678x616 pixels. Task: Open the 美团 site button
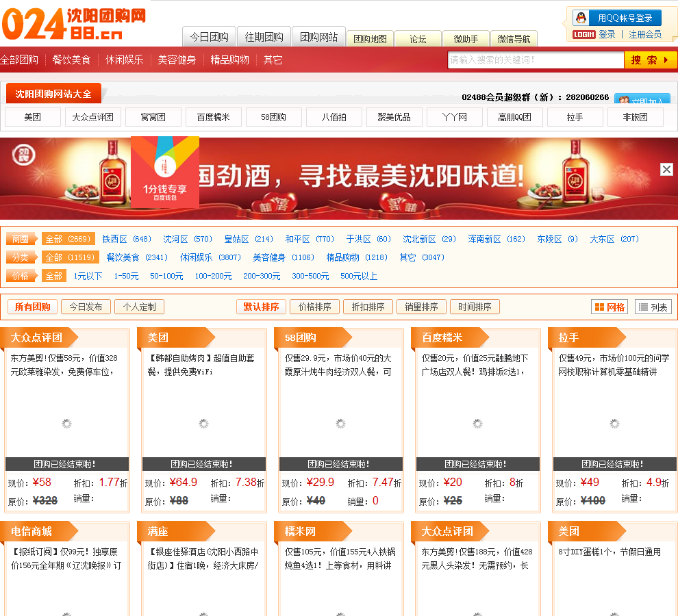[x=32, y=117]
